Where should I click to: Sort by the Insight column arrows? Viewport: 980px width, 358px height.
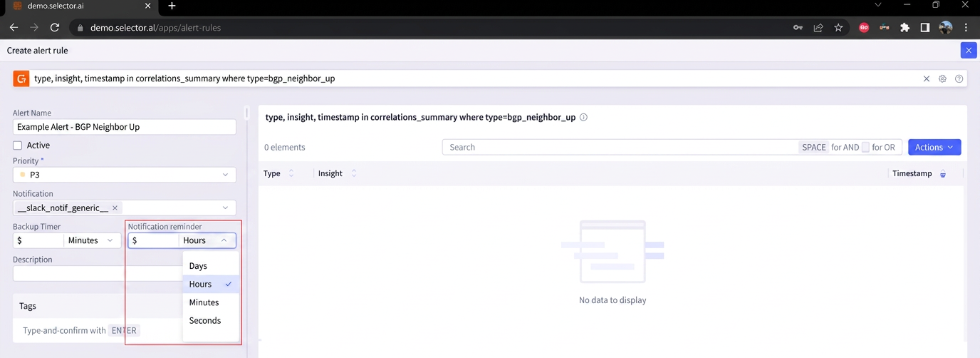[x=354, y=173]
